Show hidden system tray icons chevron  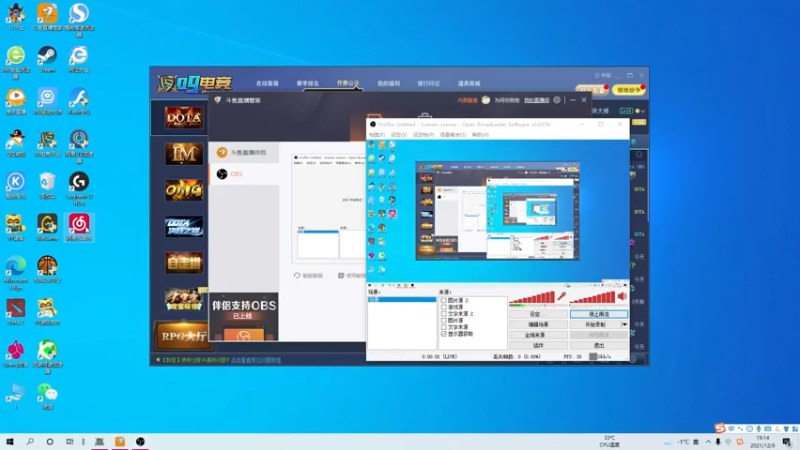(x=708, y=442)
